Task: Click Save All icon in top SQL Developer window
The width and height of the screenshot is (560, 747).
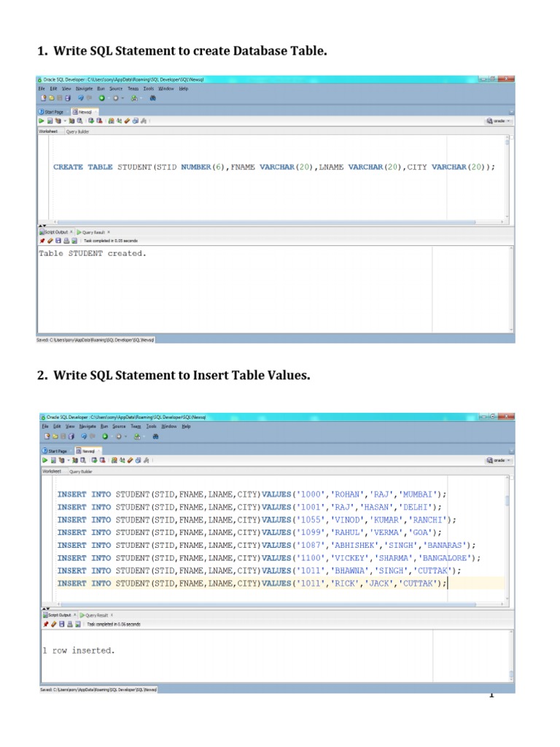Action: pyautogui.click(x=68, y=98)
